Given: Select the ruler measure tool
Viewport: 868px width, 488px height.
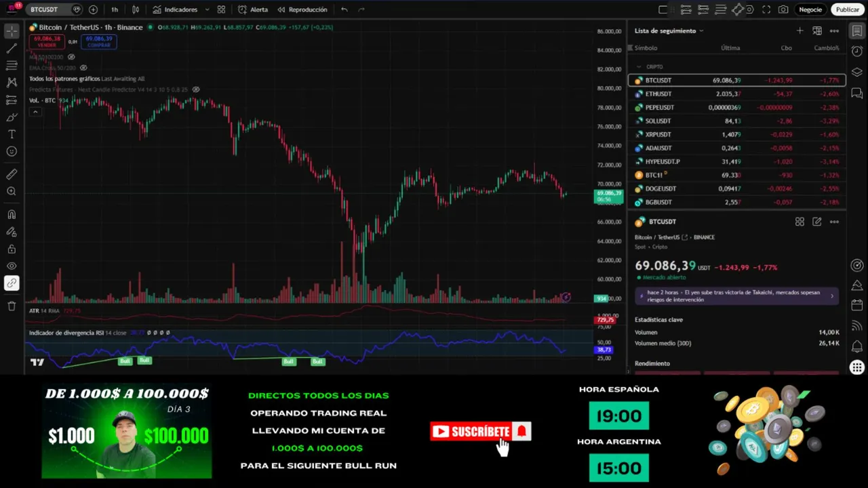Looking at the screenshot, I should 12,174.
